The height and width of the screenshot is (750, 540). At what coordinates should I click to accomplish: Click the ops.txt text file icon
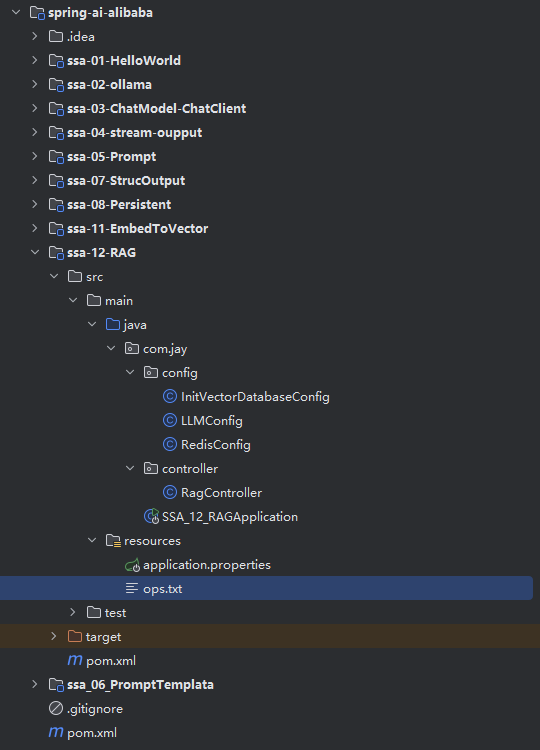(x=132, y=588)
